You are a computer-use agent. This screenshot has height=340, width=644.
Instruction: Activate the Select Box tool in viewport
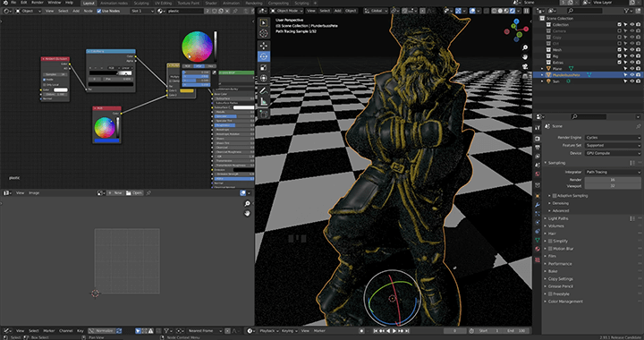pos(264,23)
